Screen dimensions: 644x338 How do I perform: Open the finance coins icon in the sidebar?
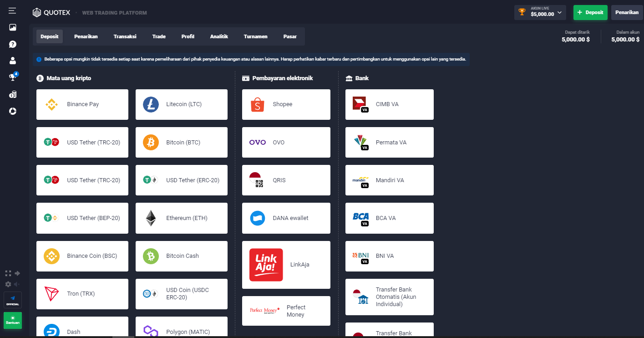click(13, 94)
